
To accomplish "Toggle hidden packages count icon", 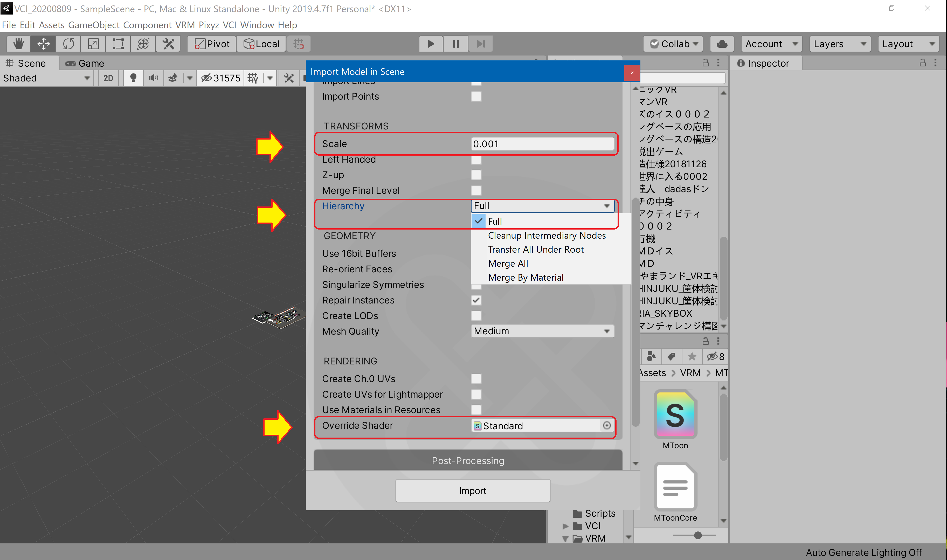I will click(715, 356).
